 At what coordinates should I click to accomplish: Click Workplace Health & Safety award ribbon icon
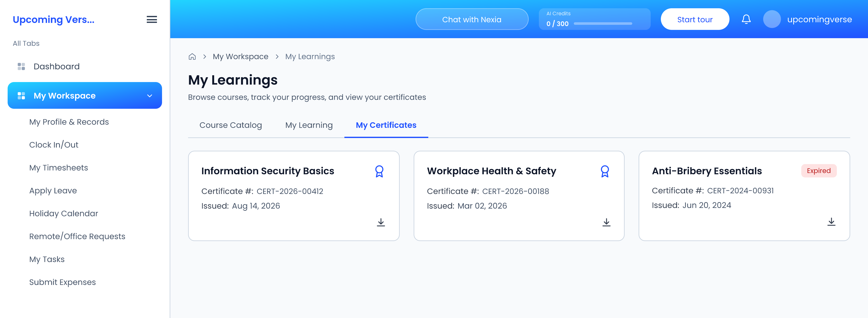pyautogui.click(x=605, y=171)
